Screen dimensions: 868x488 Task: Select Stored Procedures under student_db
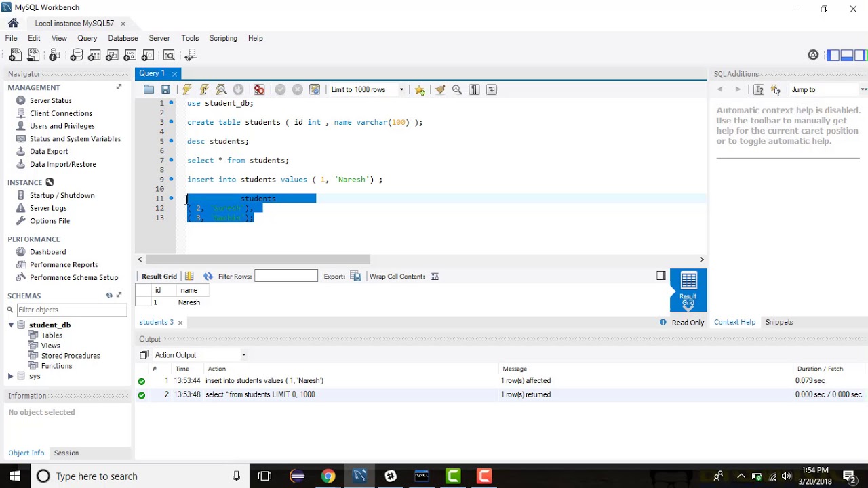point(71,355)
